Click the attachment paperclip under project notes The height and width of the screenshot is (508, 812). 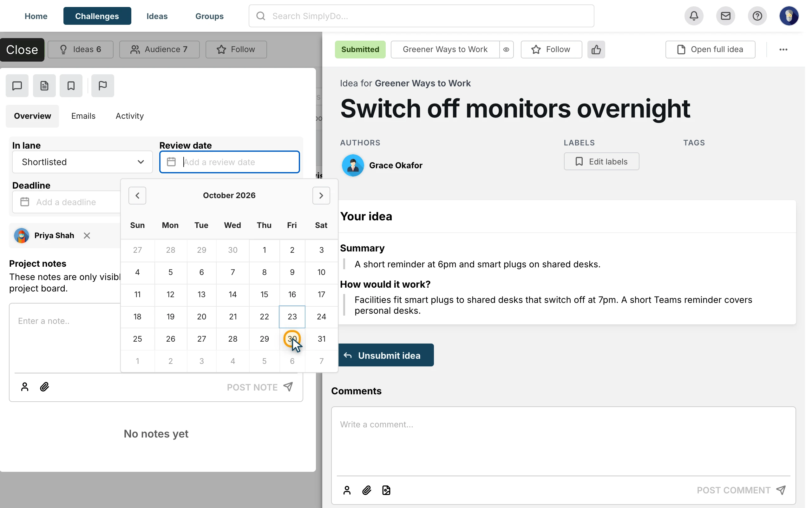click(x=45, y=387)
